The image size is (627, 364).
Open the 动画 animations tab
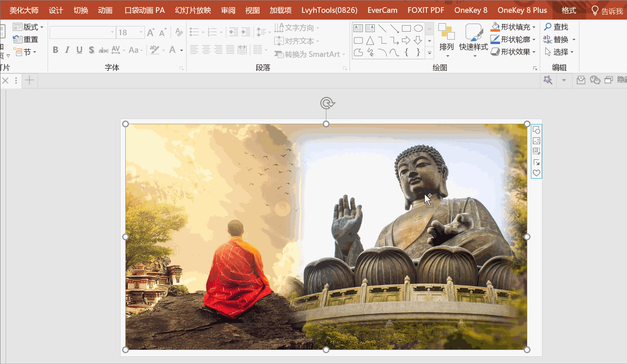click(105, 10)
